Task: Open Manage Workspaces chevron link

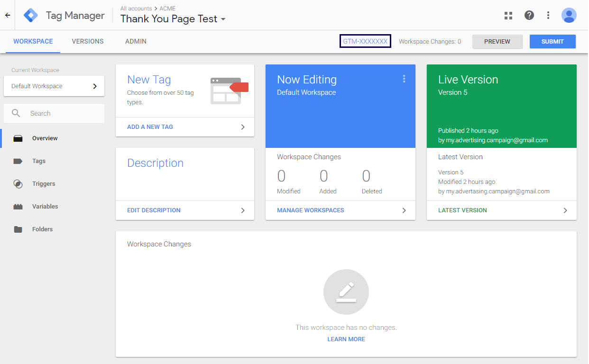Action: pyautogui.click(x=404, y=210)
